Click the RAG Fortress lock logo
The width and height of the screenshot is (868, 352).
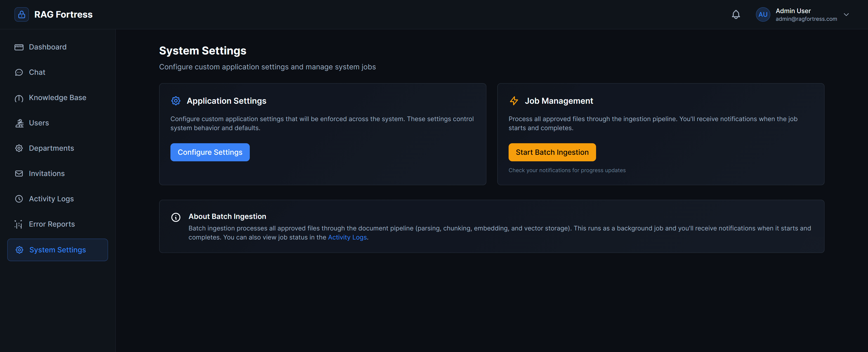pyautogui.click(x=21, y=14)
